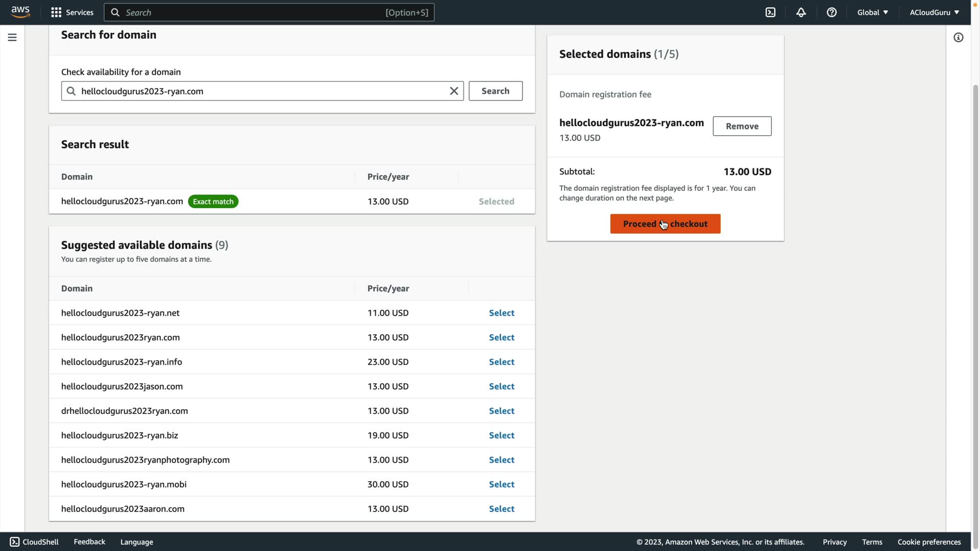Open the ACloudGuru account dropdown

coord(934,12)
